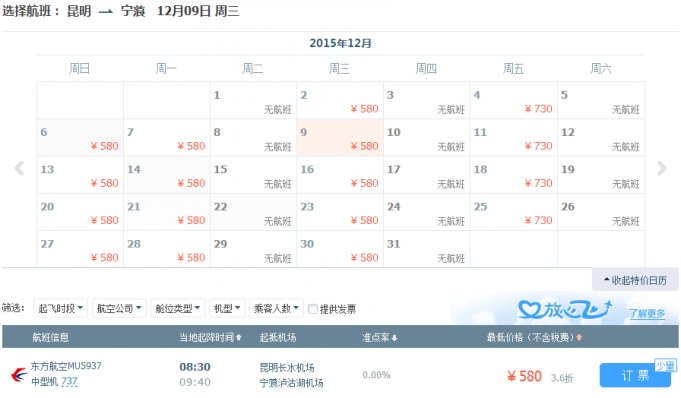
Task: Click the ¥580 flight price
Action: tap(524, 376)
